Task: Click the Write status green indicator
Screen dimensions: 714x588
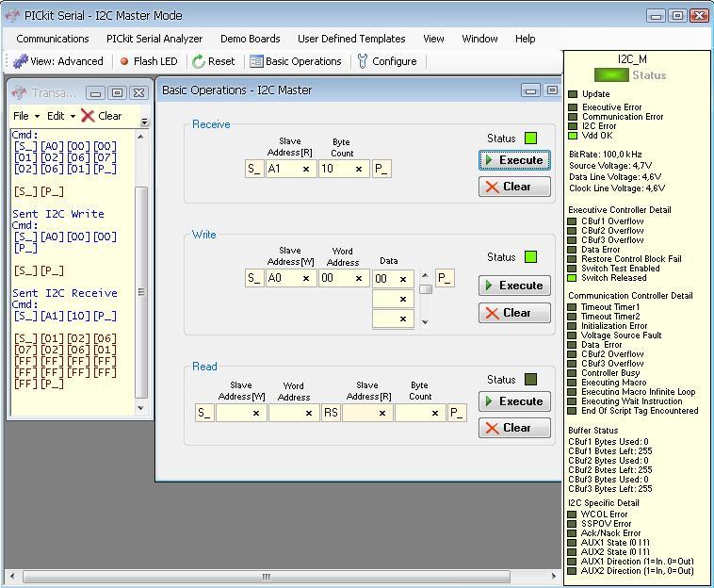Action: (x=531, y=257)
